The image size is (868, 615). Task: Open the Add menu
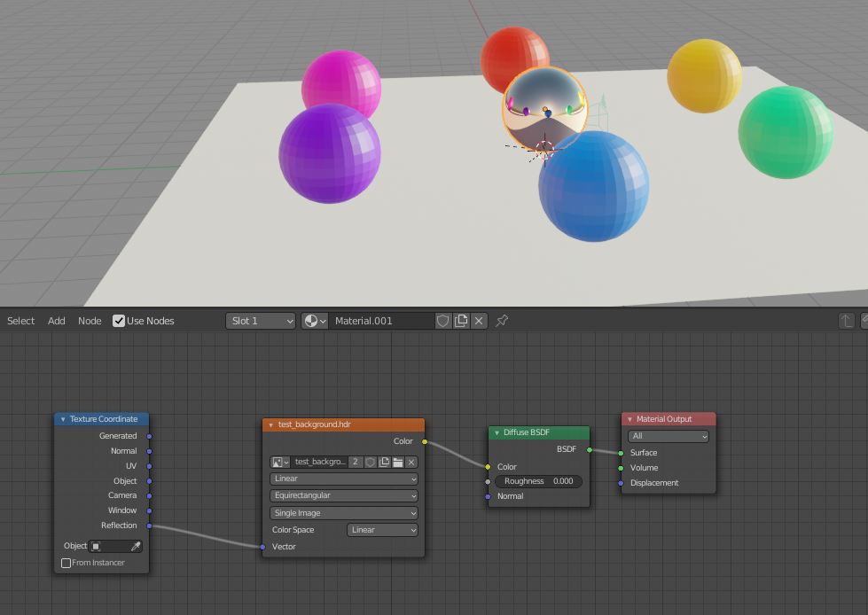56,321
